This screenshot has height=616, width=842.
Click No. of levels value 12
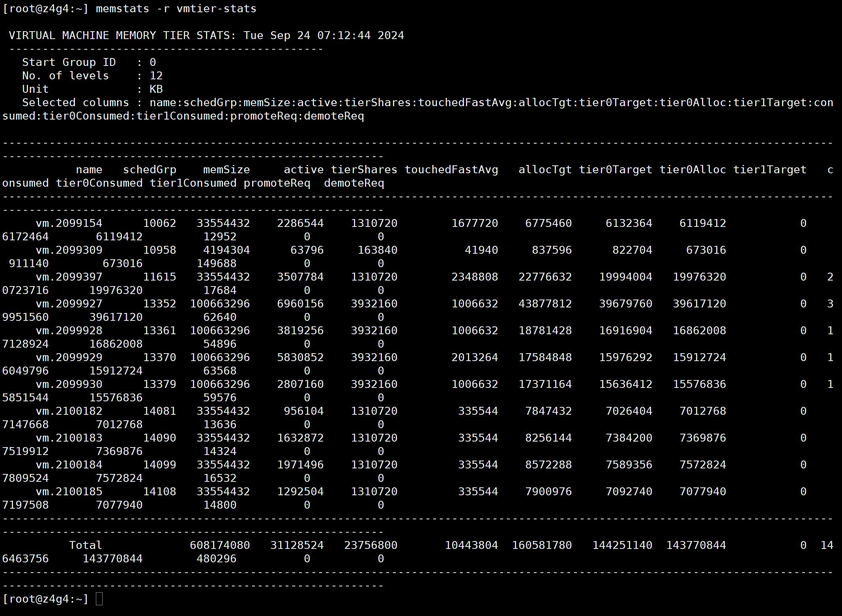click(x=156, y=76)
